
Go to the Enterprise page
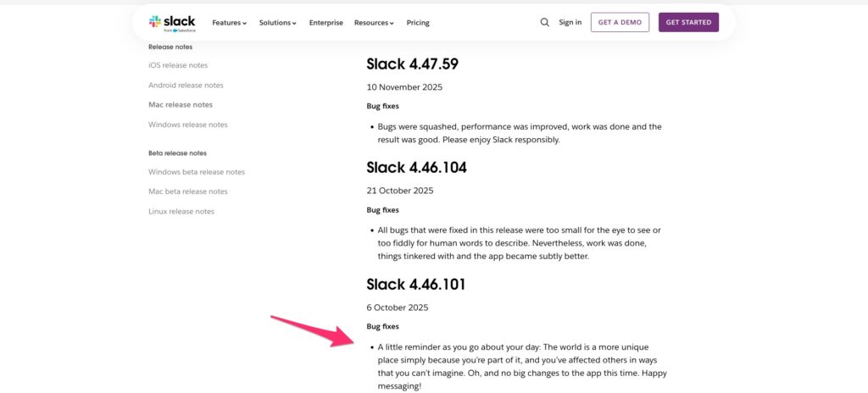point(326,23)
